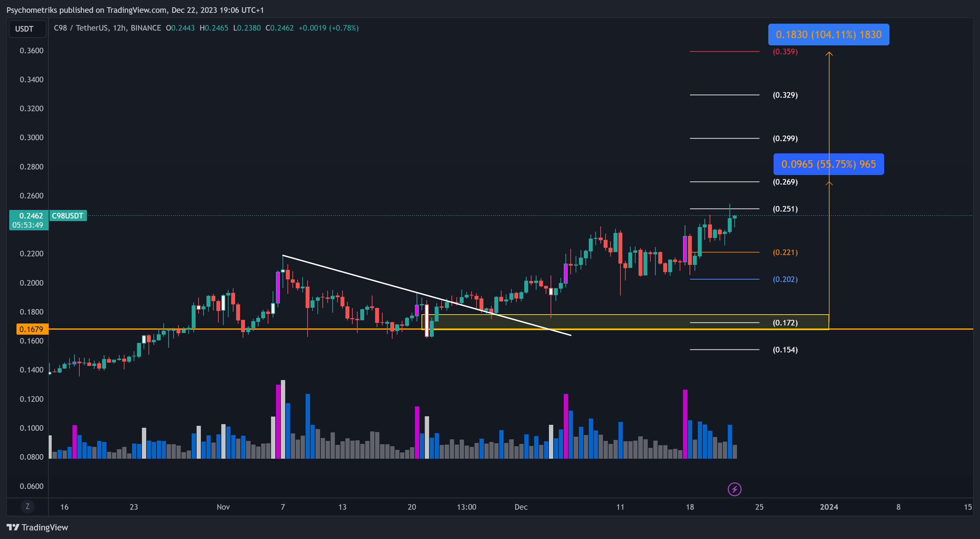The height and width of the screenshot is (539, 980).
Task: Click the 0.3600 price axis label
Action: 32,51
